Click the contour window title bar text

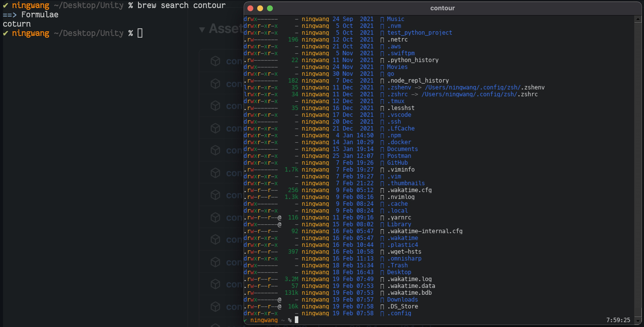442,8
